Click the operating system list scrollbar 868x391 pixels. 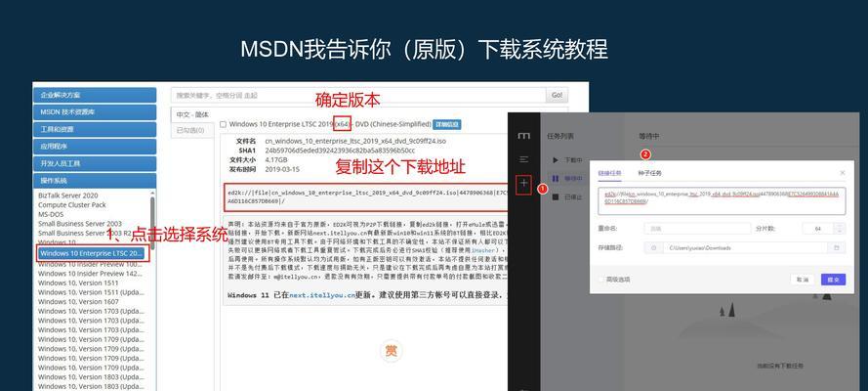pos(152,222)
